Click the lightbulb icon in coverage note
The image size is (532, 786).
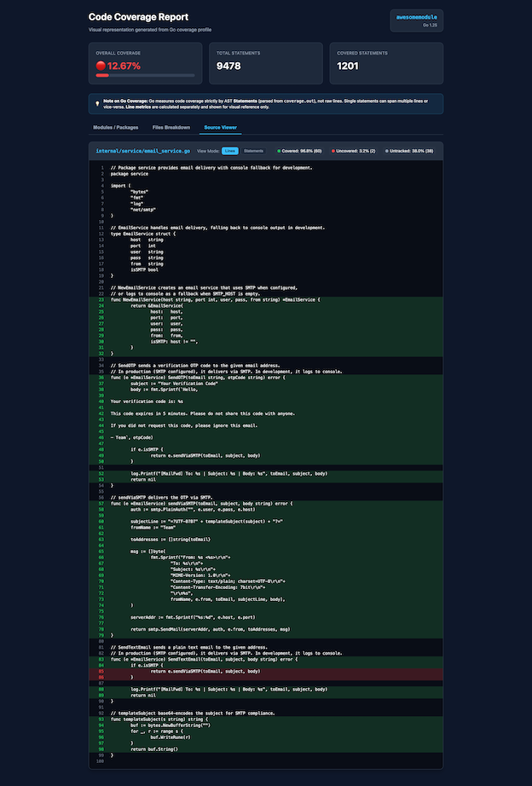click(97, 104)
